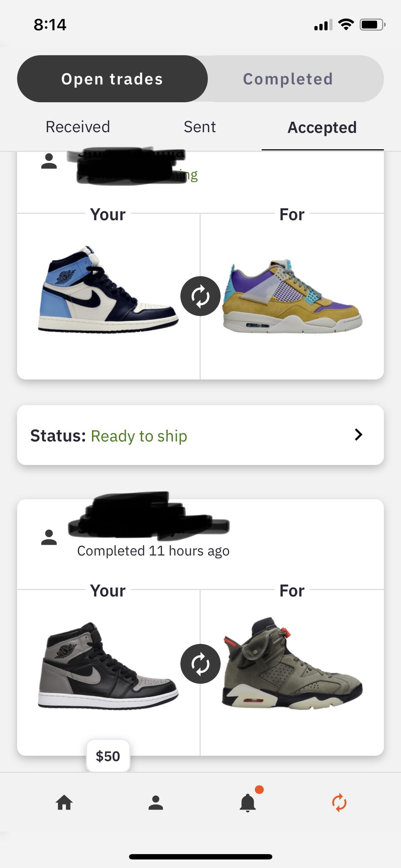
Task: Tap swap icon between blue Jordan and purple shoe
Action: point(200,296)
